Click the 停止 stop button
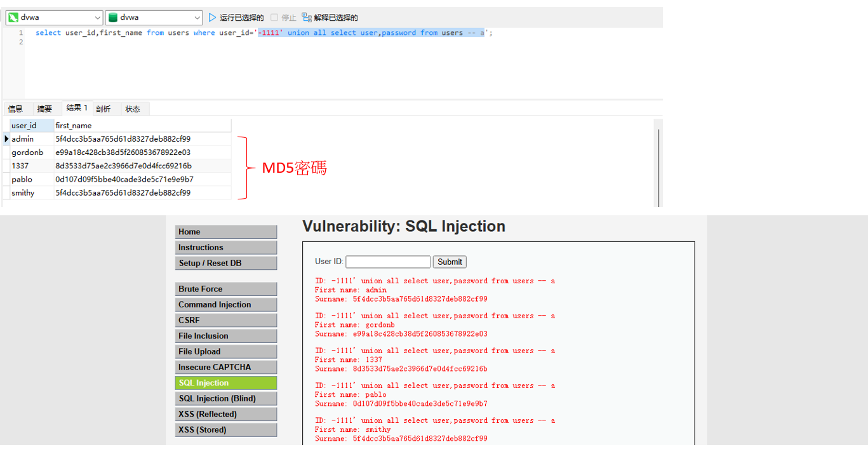Viewport: 868px width, 449px height. pyautogui.click(x=283, y=18)
